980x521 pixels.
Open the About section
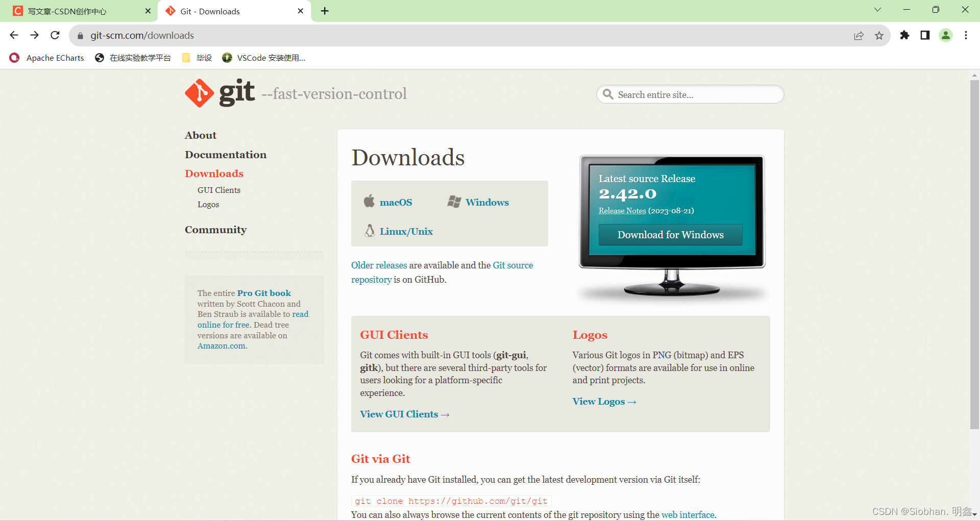point(201,135)
